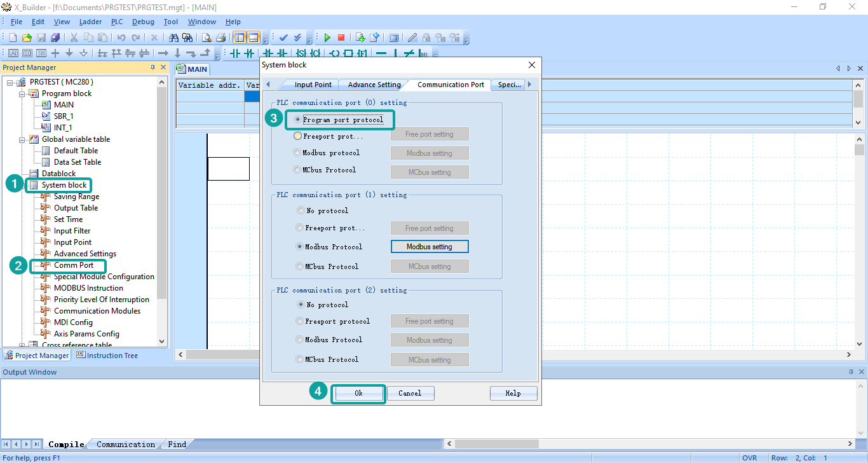868x463 pixels.
Task: Select Freeport protocol for port 0
Action: 297,136
